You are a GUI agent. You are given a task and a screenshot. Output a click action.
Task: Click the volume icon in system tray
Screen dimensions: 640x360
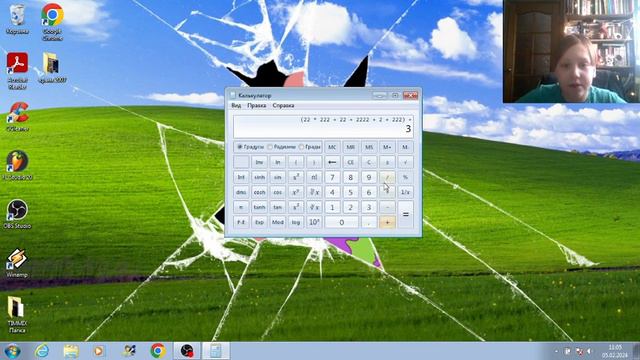pyautogui.click(x=590, y=351)
